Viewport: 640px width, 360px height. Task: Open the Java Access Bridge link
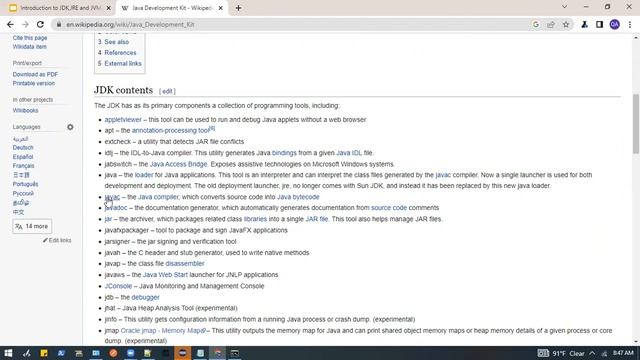pyautogui.click(x=178, y=164)
